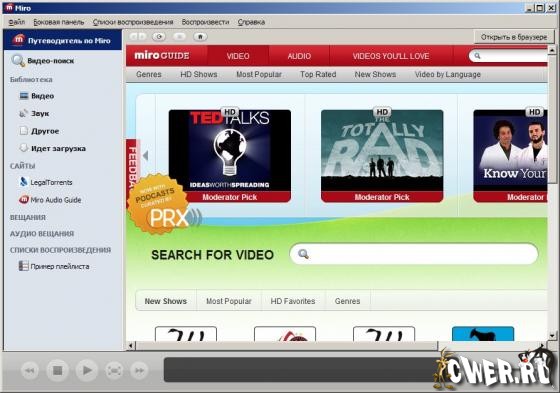Open the Video by Language link

(448, 74)
